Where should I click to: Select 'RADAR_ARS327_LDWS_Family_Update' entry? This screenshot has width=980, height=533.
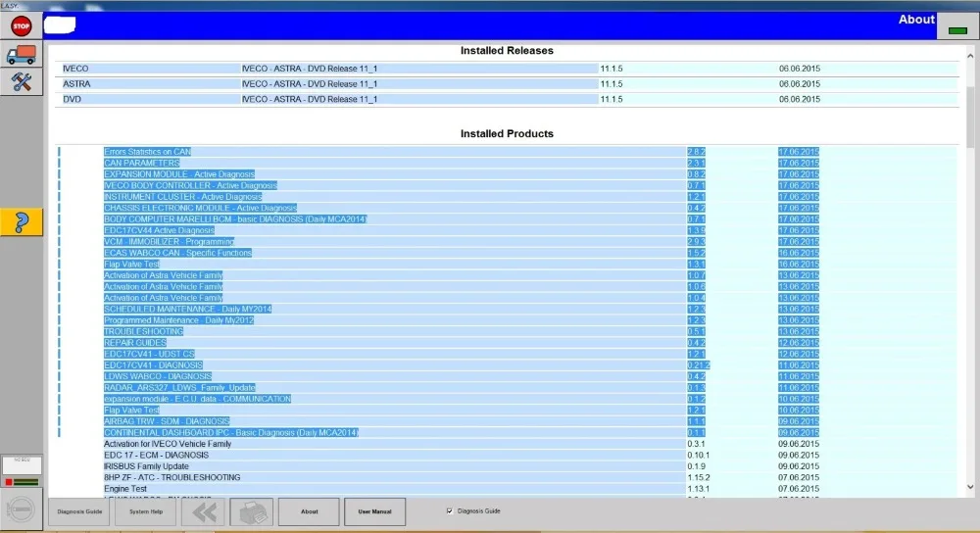(x=179, y=388)
